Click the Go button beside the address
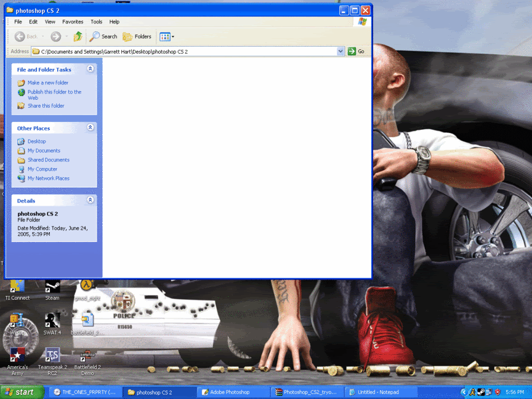532x399 pixels. [x=357, y=51]
